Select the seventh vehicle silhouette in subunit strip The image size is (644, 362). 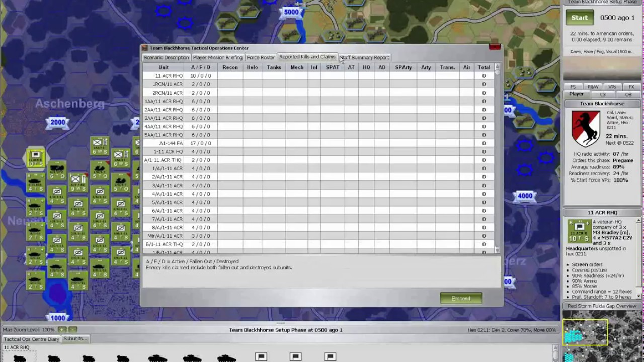(x=226, y=358)
